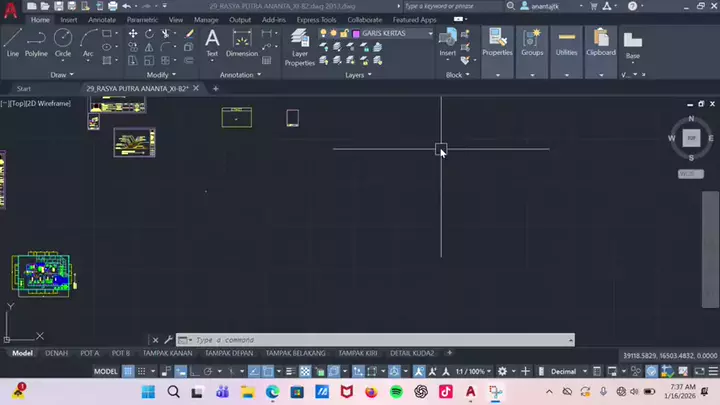Viewport: 720px width, 405px height.
Task: Expand the GARIS KERTAS layer dropdown
Action: pos(430,33)
